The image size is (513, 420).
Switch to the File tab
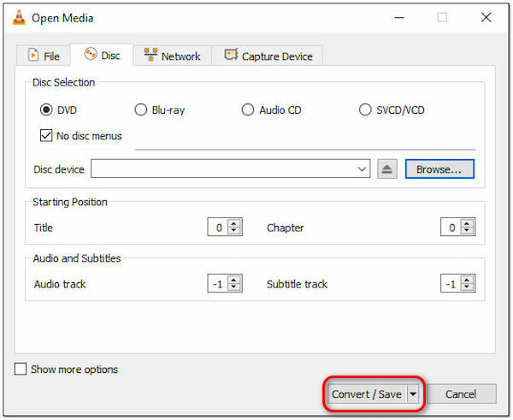pyautogui.click(x=44, y=56)
